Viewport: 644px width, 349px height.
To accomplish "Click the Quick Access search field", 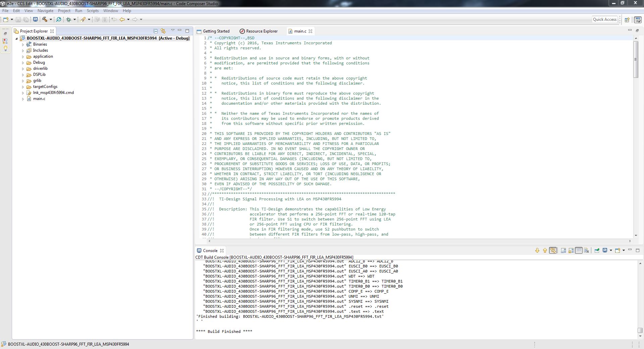I will pos(605,19).
